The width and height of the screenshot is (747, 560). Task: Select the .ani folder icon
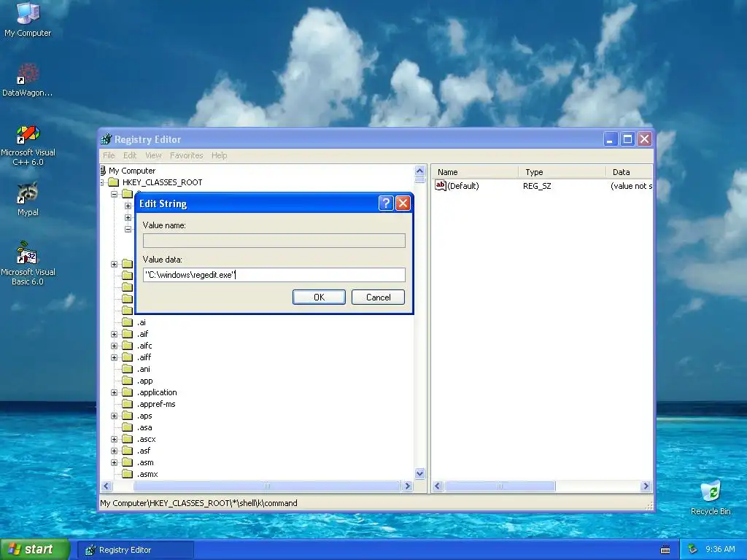pyautogui.click(x=127, y=369)
